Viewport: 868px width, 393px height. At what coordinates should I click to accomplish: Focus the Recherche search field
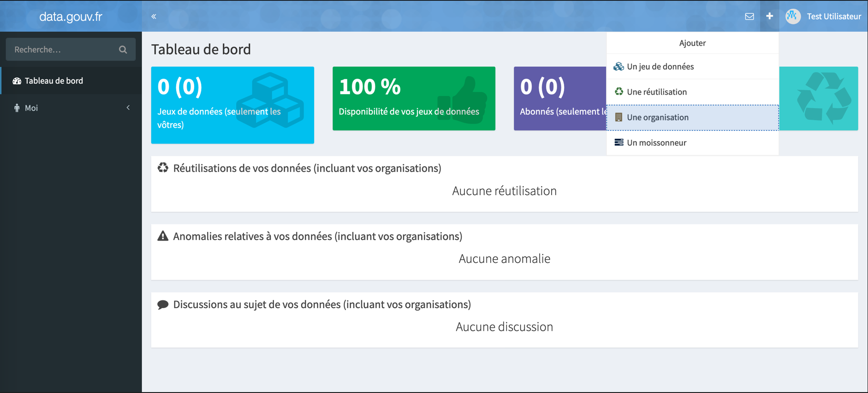pyautogui.click(x=71, y=49)
